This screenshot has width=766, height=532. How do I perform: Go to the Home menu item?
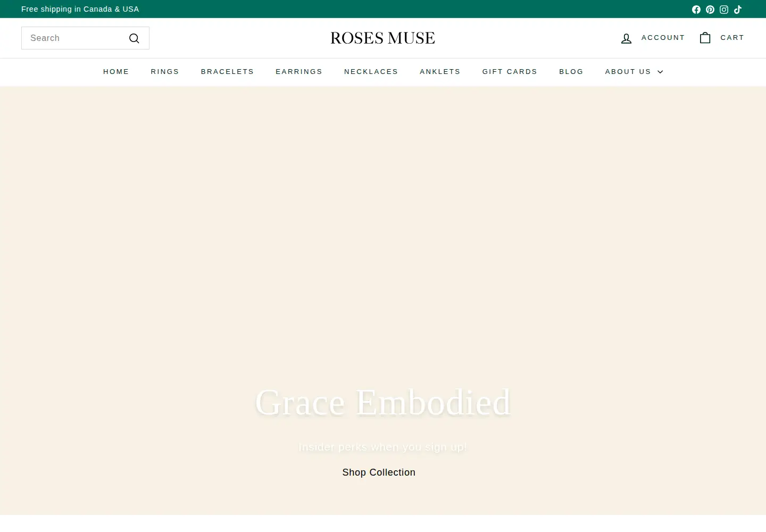pos(116,72)
